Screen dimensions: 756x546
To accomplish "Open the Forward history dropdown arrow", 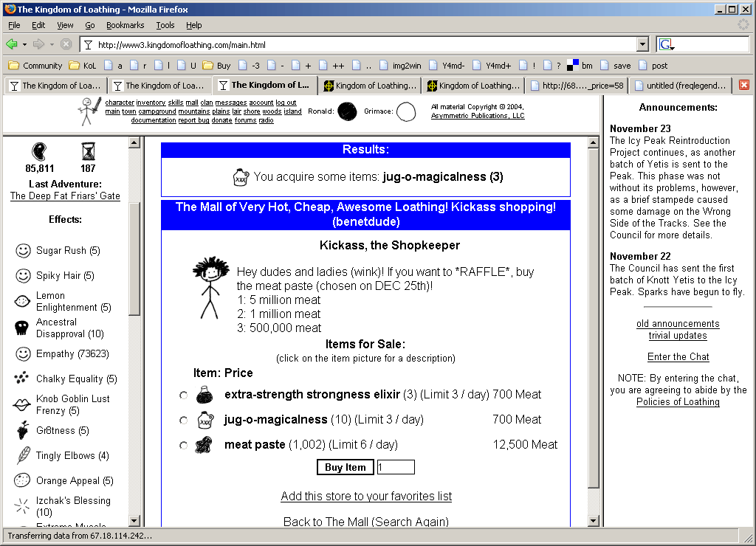I will point(52,44).
